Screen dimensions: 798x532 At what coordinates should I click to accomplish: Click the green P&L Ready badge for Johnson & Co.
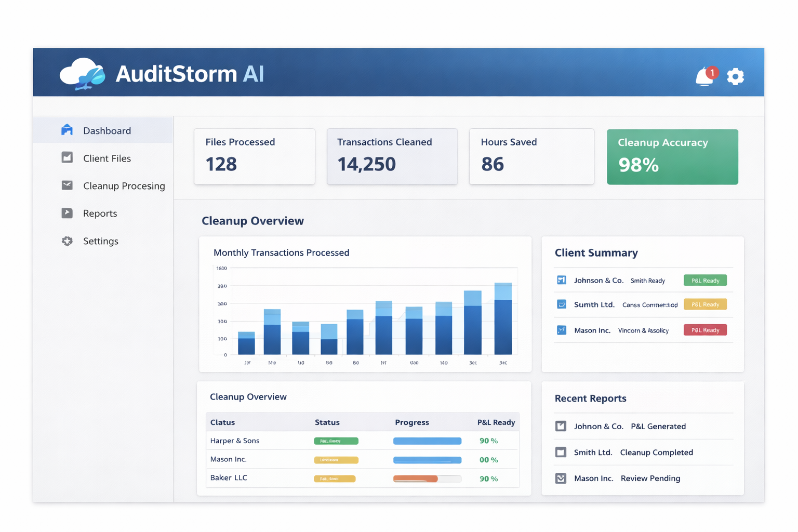(x=705, y=280)
